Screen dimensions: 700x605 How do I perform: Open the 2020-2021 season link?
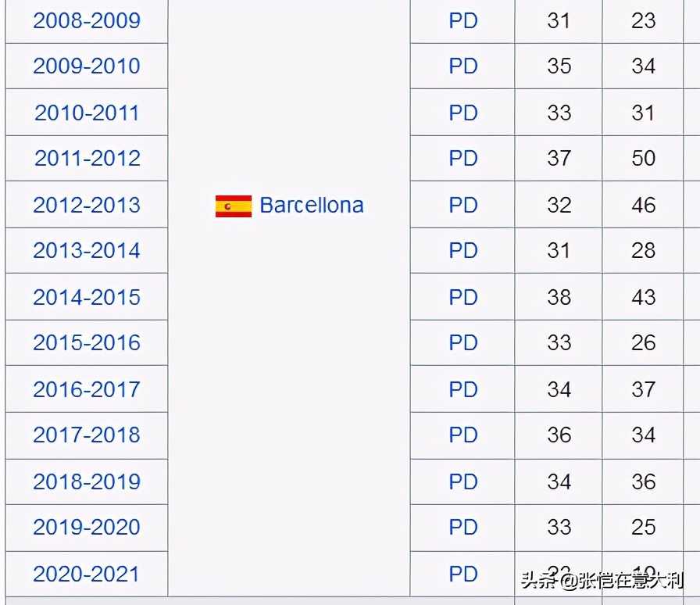(87, 575)
